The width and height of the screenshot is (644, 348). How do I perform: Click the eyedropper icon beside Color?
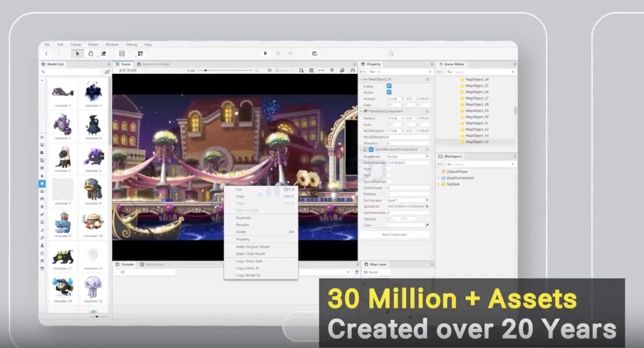click(x=427, y=225)
